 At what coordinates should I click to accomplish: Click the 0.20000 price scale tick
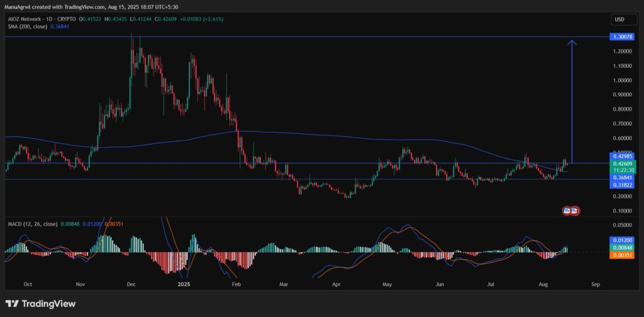pyautogui.click(x=623, y=196)
